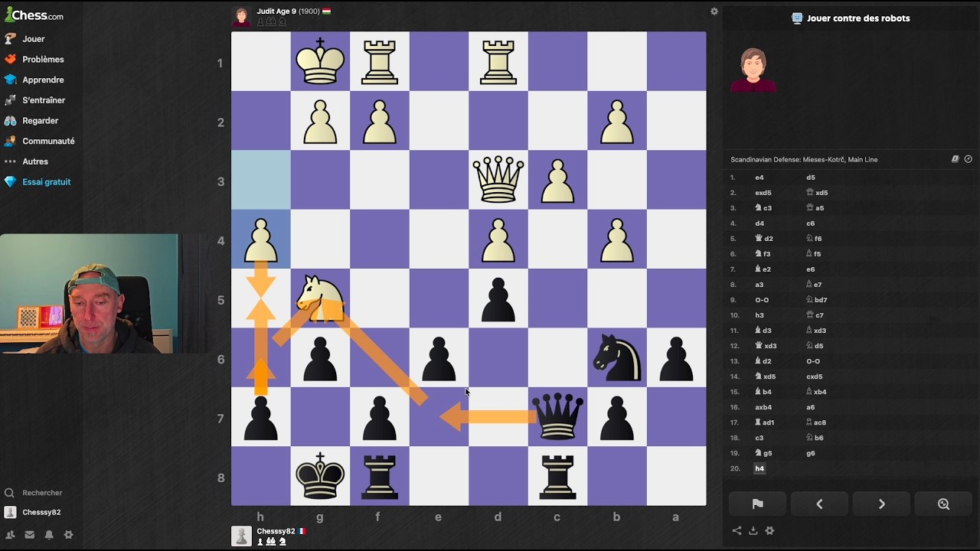Click the Chesssy82 name below board

click(276, 531)
